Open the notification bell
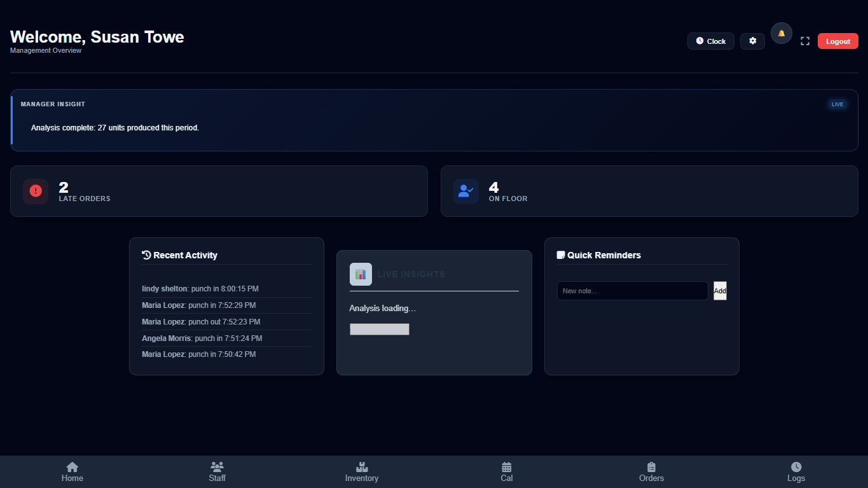 (x=781, y=32)
